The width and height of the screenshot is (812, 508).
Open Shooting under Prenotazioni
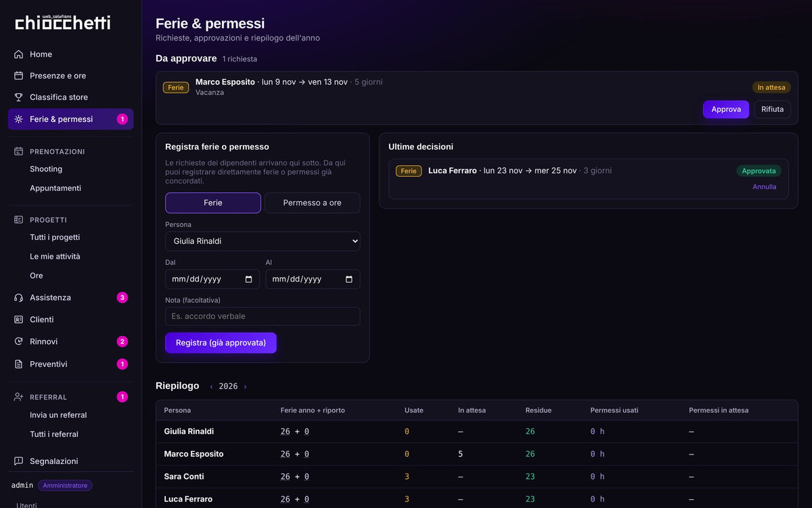(46, 169)
